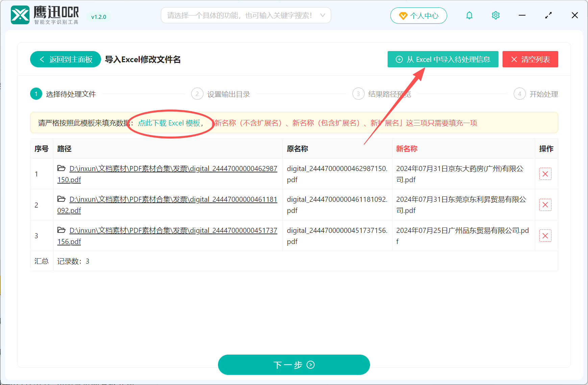Remove row 1 using its delete icon
The width and height of the screenshot is (588, 385).
coord(545,174)
